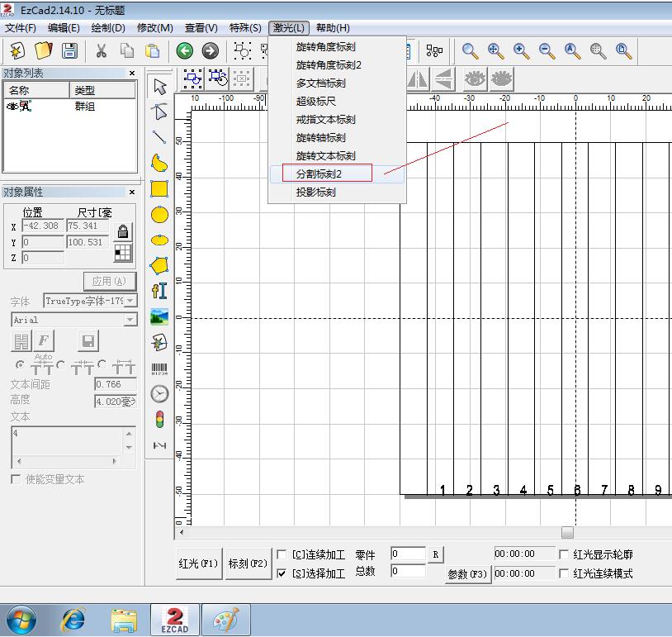Select the Ellipse drawing tool
Viewport: 672px width, 637px height.
click(x=159, y=215)
